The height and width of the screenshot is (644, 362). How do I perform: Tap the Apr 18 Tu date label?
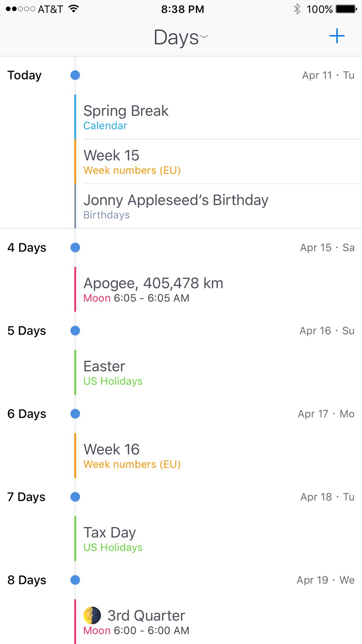[327, 497]
